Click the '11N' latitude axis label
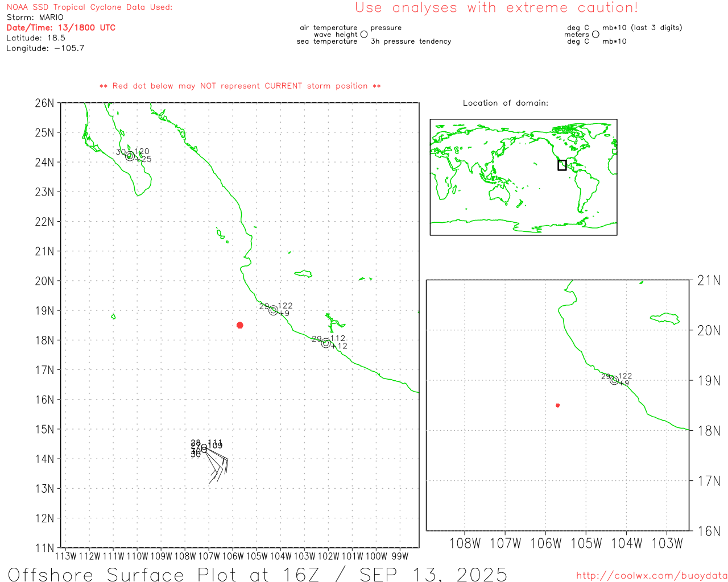This screenshot has width=728, height=582. pyautogui.click(x=44, y=548)
